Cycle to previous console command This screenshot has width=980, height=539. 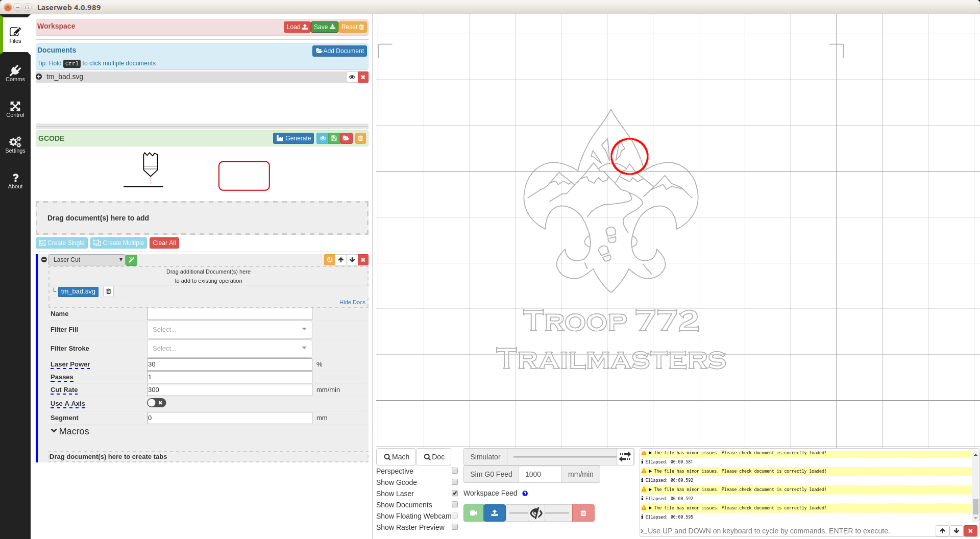pos(942,531)
